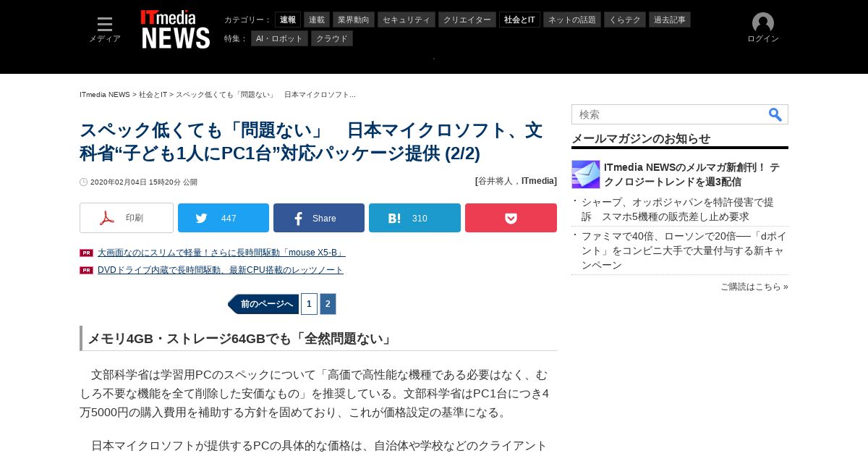Click ご購読はこちら subscribe link

pyautogui.click(x=754, y=287)
